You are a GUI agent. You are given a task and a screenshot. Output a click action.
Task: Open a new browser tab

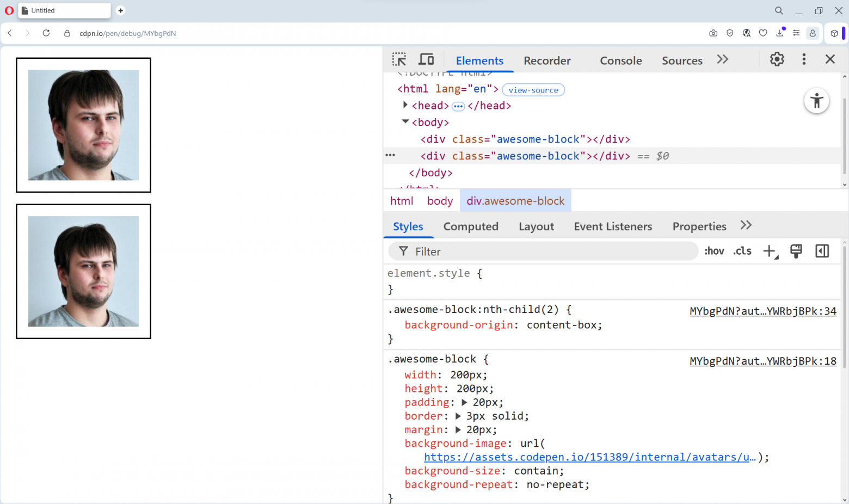[121, 10]
